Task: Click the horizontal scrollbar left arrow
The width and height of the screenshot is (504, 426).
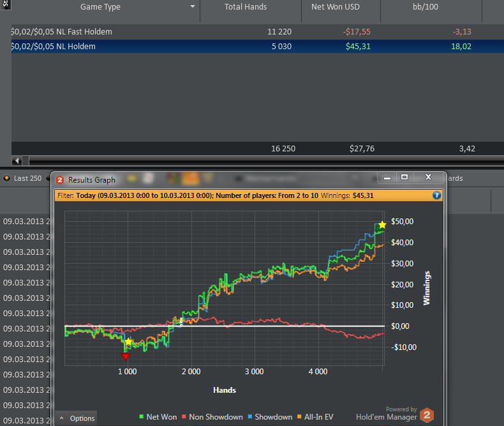Action: 17,160
